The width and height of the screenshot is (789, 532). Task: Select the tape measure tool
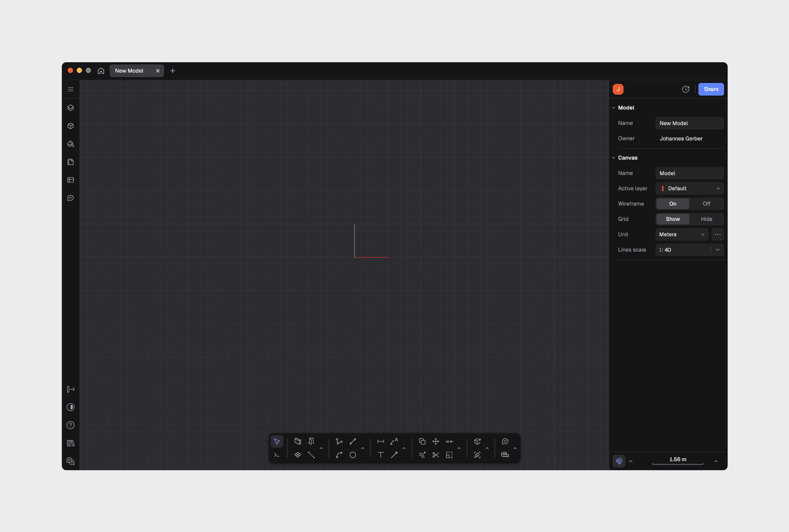[x=505, y=455]
